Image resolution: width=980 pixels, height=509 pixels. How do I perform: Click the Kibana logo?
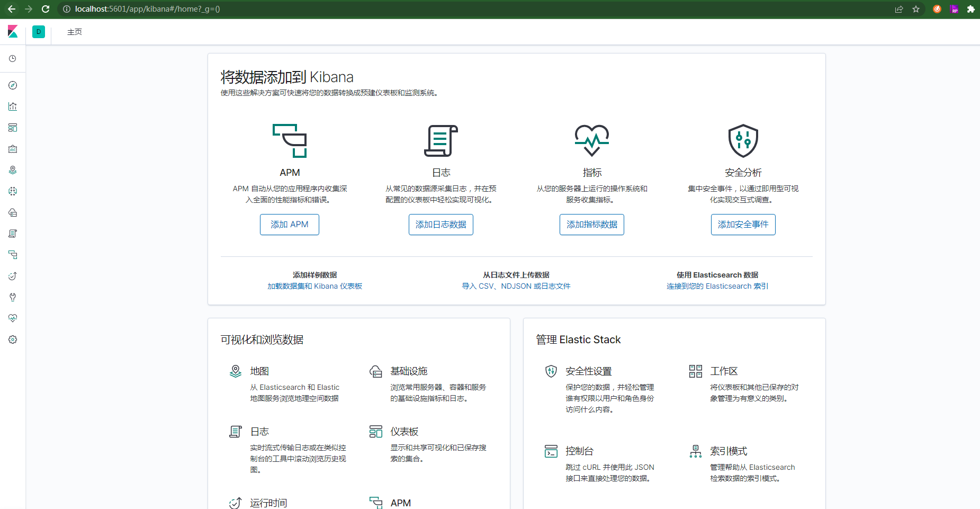(13, 32)
